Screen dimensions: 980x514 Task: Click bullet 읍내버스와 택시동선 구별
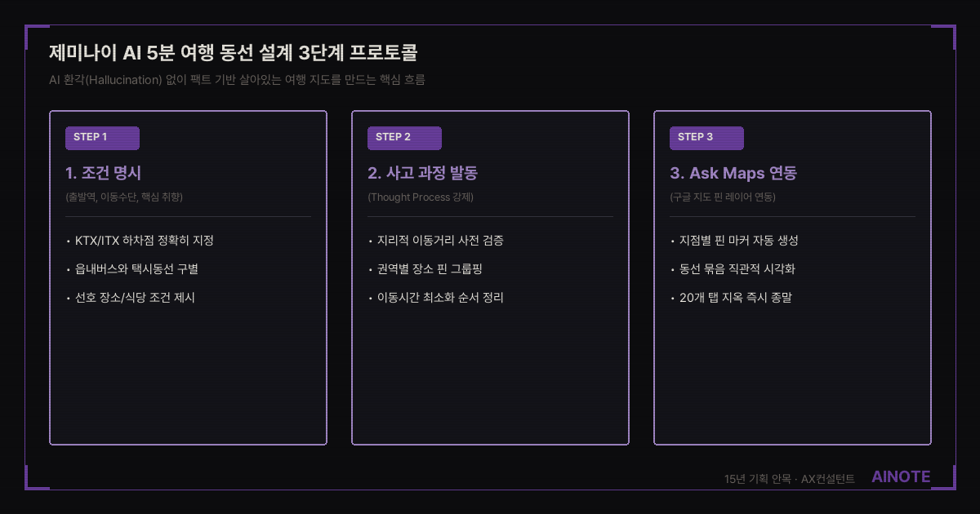click(131, 269)
